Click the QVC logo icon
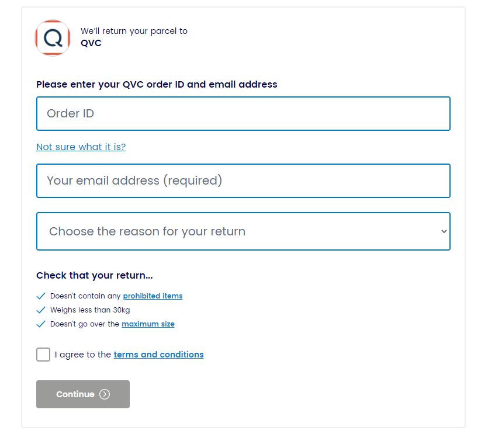This screenshot has width=488, height=448. click(53, 38)
